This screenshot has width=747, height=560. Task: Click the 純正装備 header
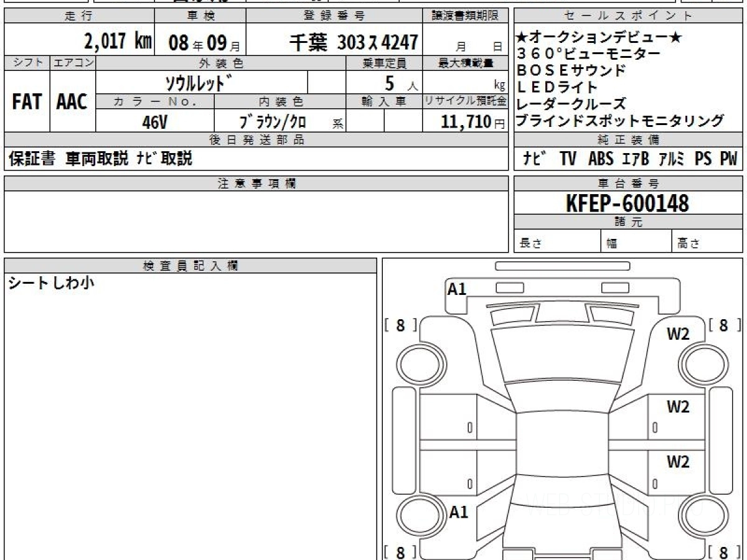pyautogui.click(x=629, y=140)
